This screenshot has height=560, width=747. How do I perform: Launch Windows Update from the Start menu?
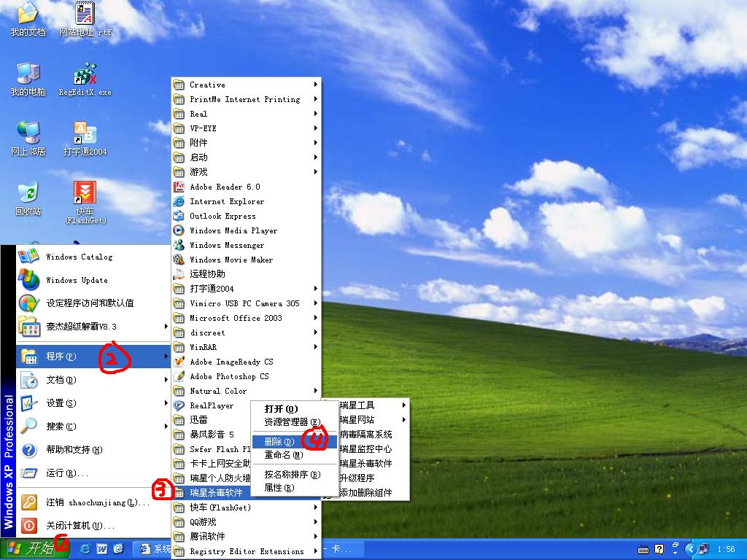click(93, 280)
